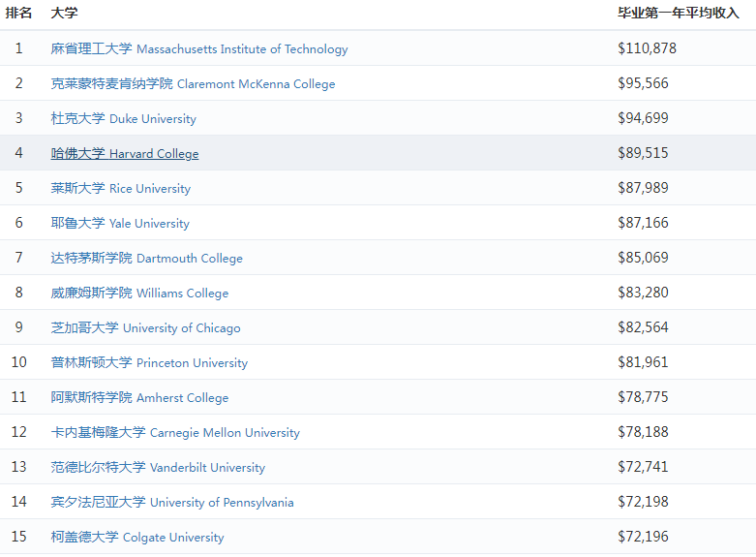Open the University of Chicago link
Image resolution: width=756 pixels, height=557 pixels.
(146, 327)
